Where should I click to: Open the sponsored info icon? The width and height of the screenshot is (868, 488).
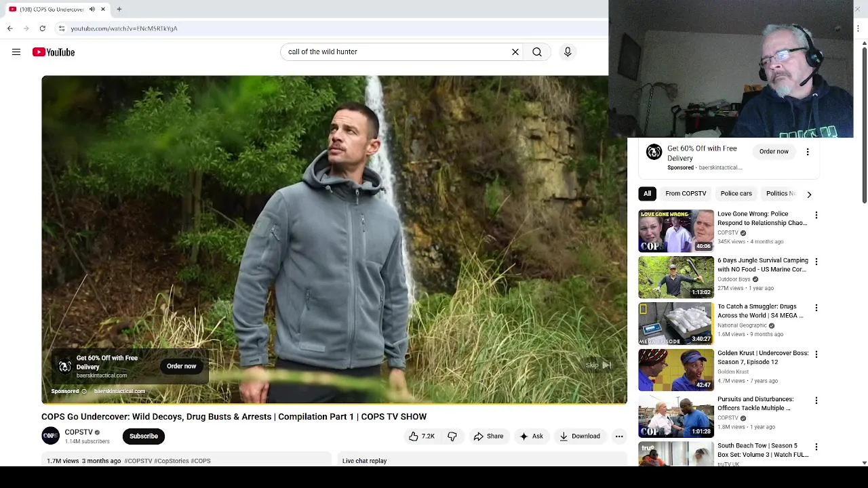[x=84, y=391]
